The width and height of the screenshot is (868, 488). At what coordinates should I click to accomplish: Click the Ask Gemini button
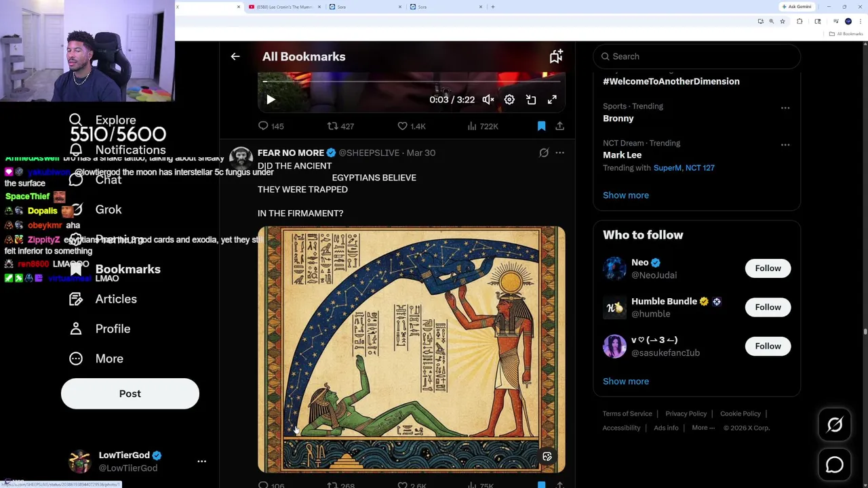click(797, 7)
